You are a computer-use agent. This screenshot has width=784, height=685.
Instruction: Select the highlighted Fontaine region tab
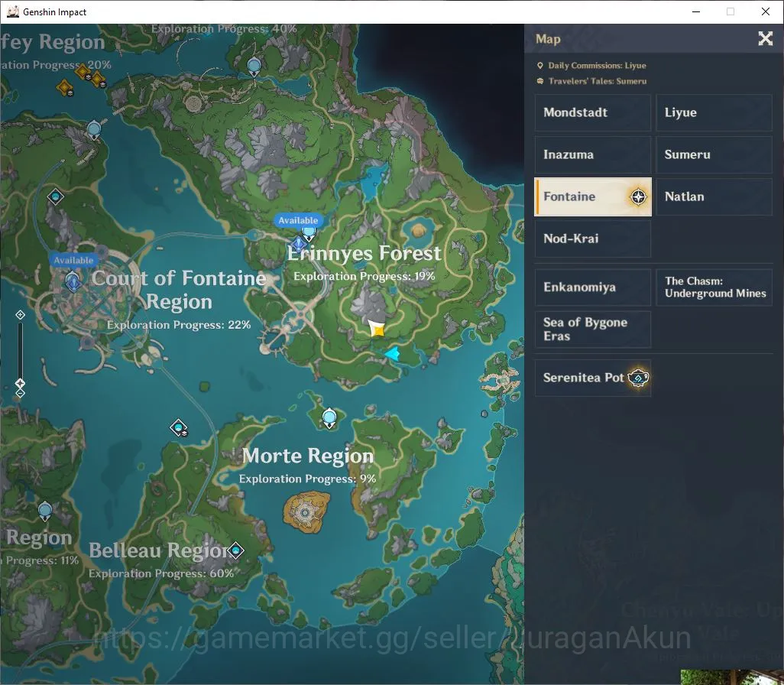point(592,196)
